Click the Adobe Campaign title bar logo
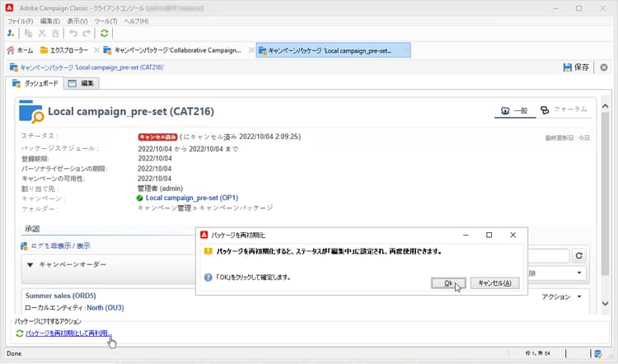The image size is (618, 364). (x=9, y=7)
